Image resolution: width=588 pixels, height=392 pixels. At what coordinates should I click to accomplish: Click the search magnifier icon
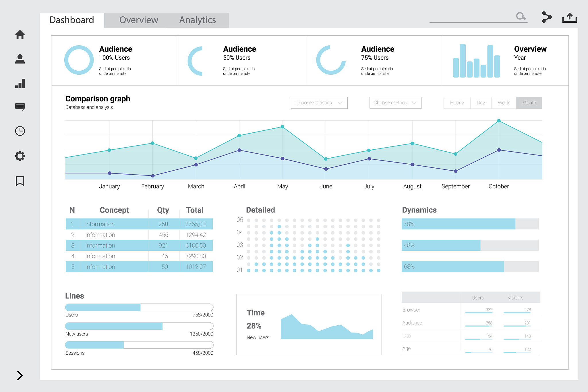(521, 16)
